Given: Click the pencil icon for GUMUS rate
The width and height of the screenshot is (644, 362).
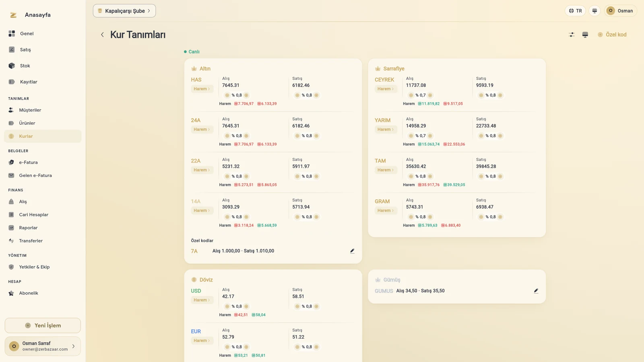Looking at the screenshot, I should pos(536,291).
